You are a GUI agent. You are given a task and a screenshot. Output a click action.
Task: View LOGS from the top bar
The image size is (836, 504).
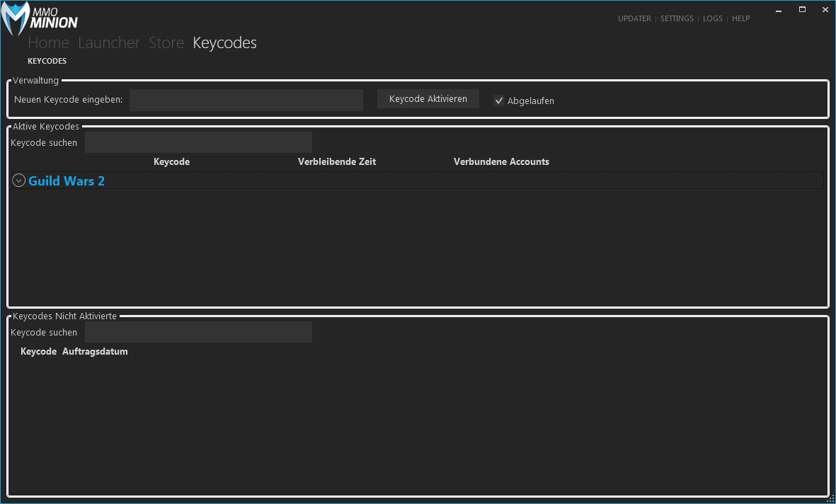pyautogui.click(x=712, y=18)
